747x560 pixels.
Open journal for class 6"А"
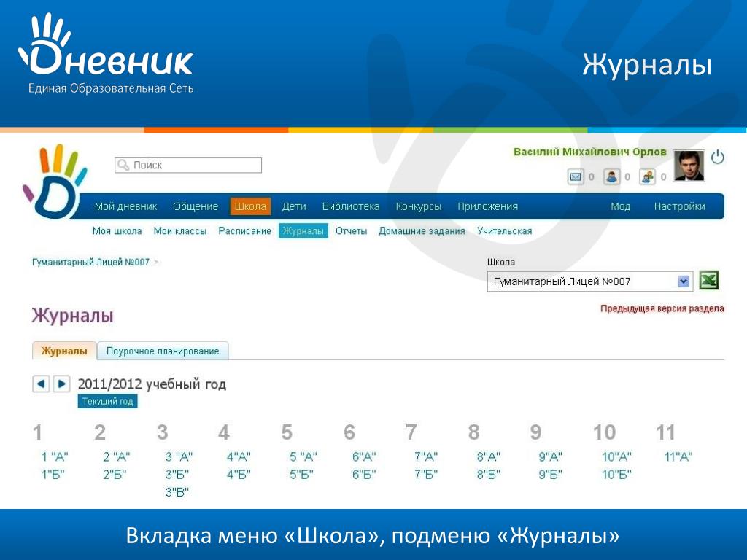365,456
